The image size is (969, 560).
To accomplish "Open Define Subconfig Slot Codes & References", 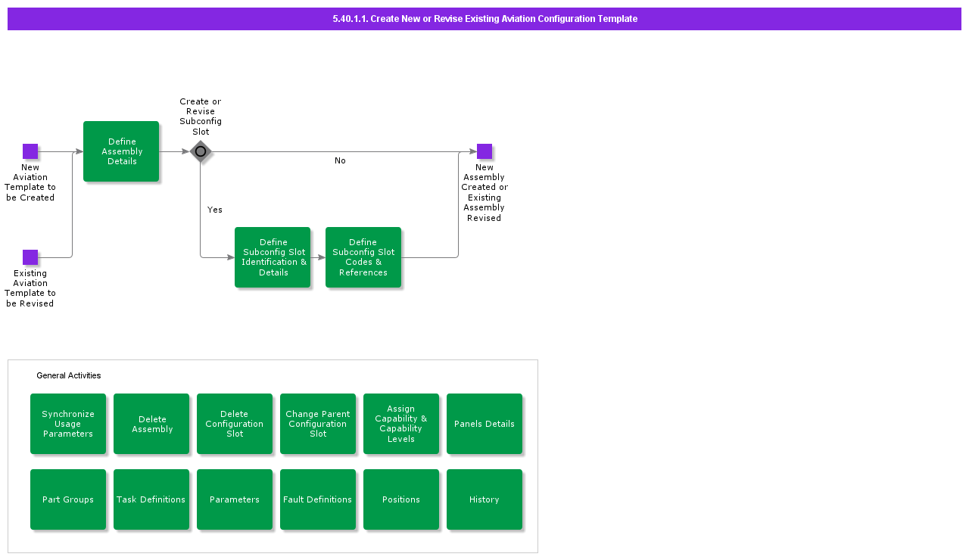I will point(363,257).
